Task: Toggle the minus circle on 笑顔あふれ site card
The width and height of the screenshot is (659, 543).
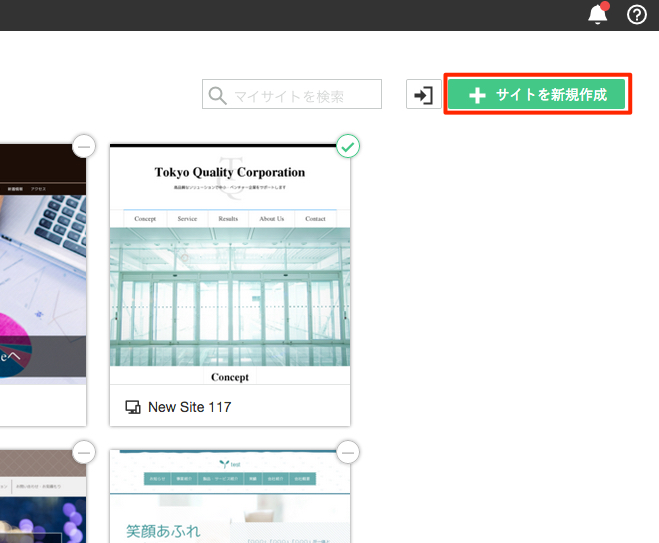Action: pos(348,452)
